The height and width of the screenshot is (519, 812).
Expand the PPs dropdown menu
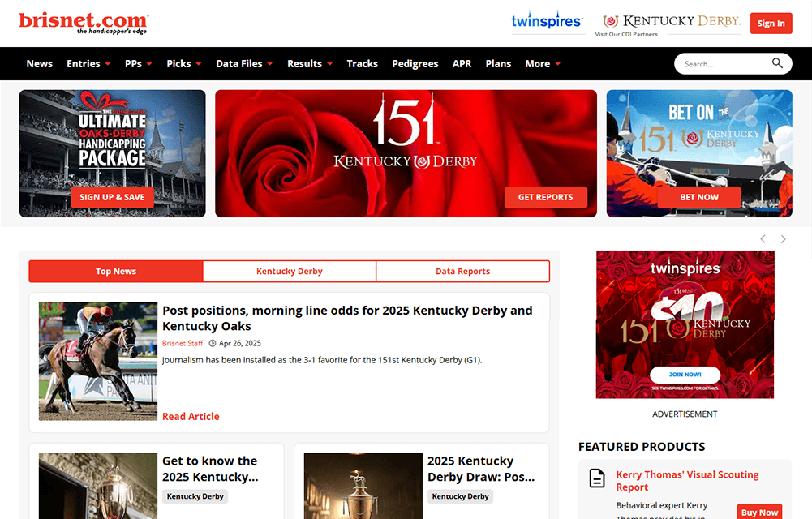pos(138,63)
